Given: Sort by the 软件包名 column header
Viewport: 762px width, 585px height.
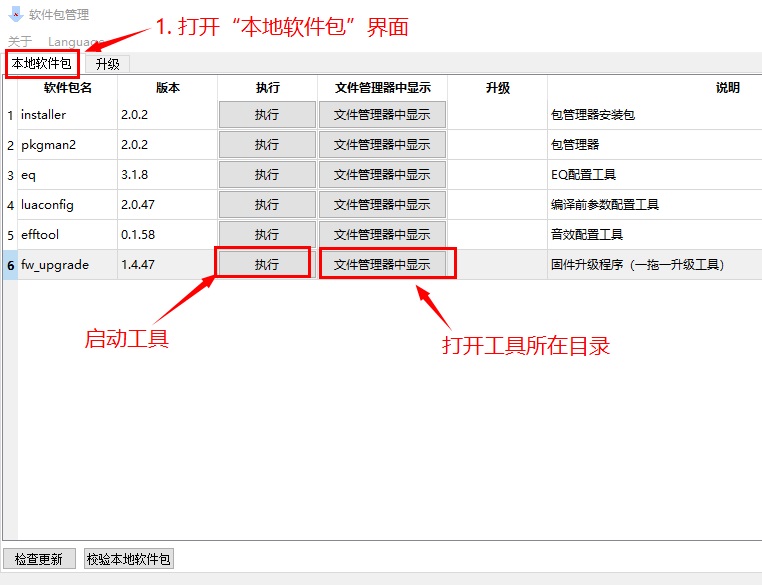Looking at the screenshot, I should click(x=67, y=88).
